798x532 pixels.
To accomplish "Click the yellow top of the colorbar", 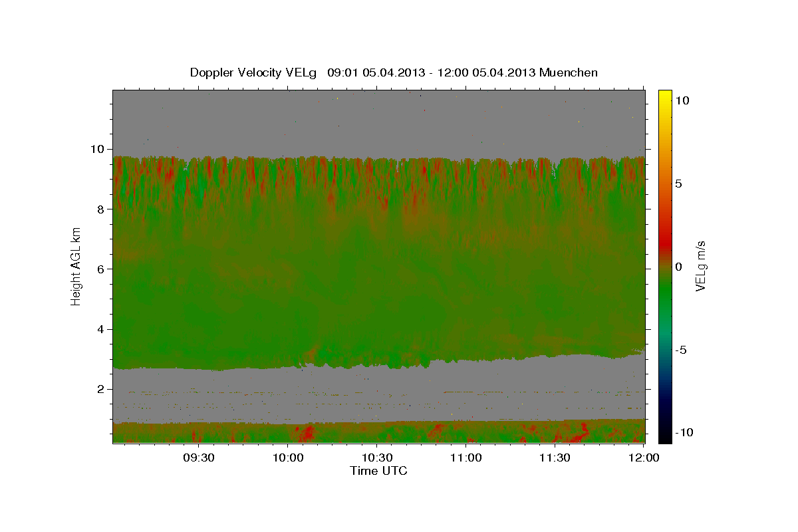I will [x=664, y=97].
